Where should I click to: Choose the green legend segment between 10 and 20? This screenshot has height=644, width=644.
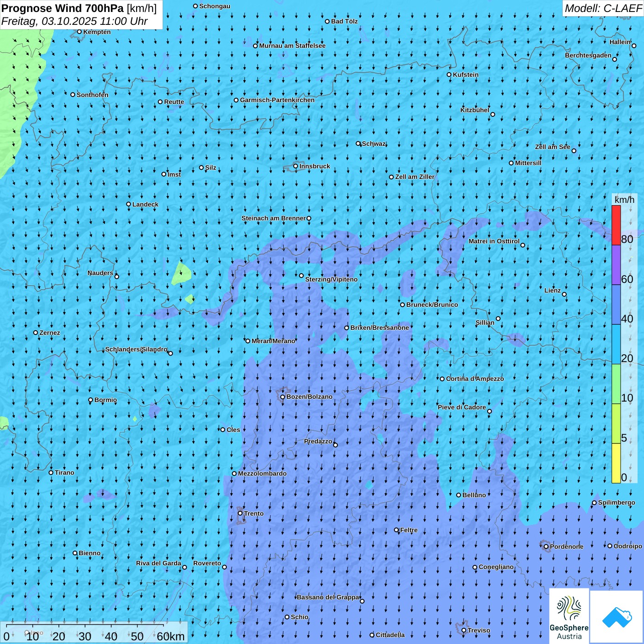click(x=616, y=384)
